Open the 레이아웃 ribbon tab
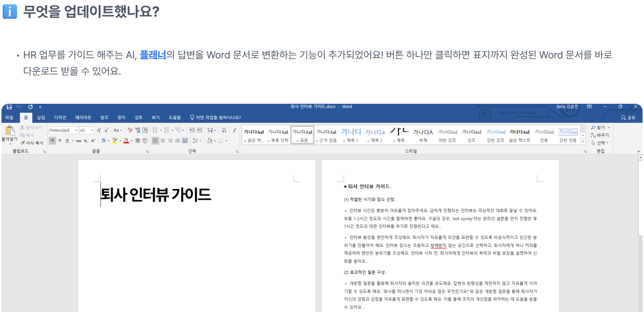The height and width of the screenshot is (312, 644). point(83,118)
